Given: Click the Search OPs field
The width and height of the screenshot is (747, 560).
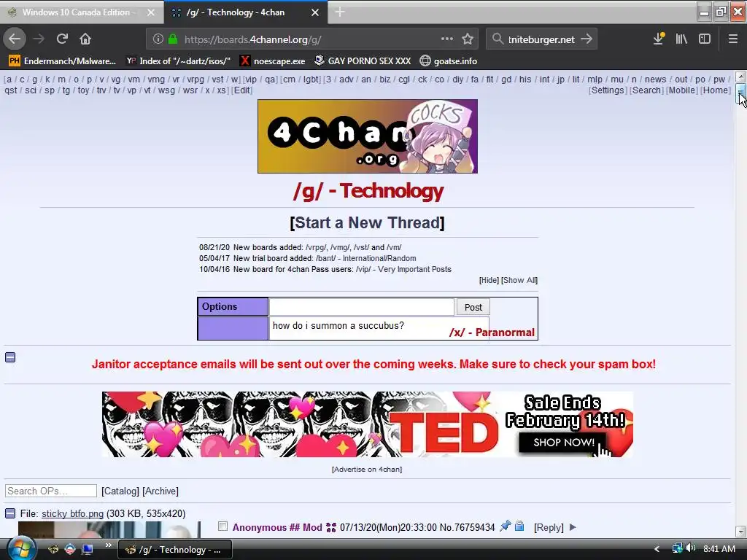Looking at the screenshot, I should [51, 491].
